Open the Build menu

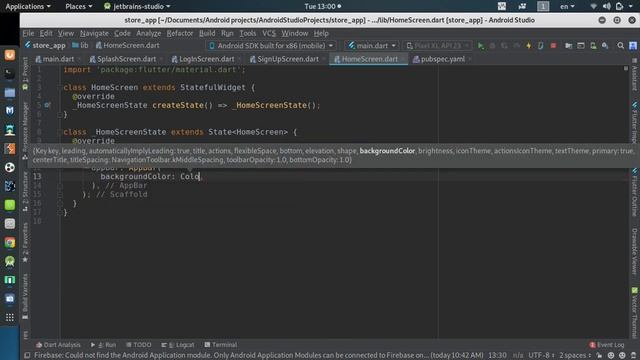tap(207, 33)
